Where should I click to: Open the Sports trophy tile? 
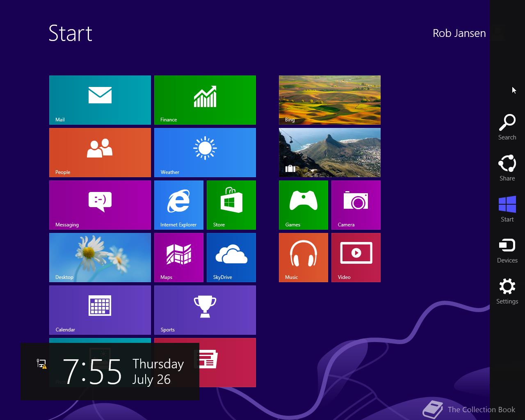click(205, 310)
